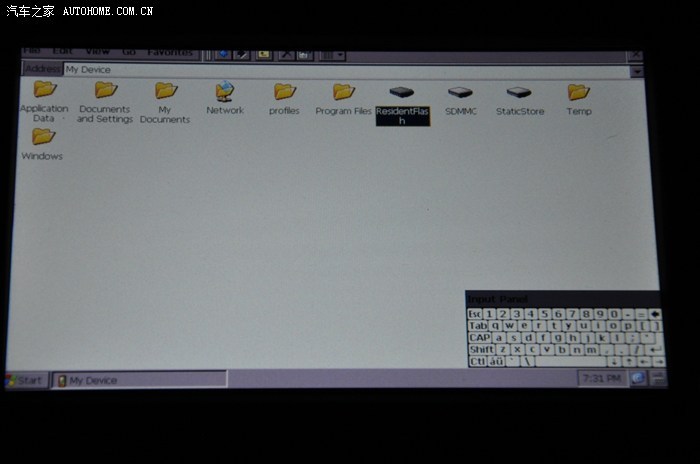This screenshot has height=464, width=700.
Task: Open the Temp folder
Action: tap(578, 93)
